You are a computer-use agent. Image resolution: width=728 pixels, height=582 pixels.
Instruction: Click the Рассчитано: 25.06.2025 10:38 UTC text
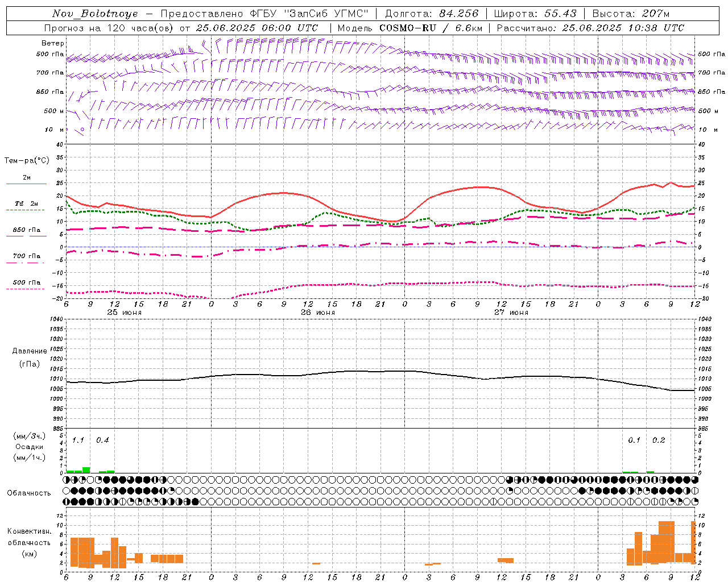coord(590,28)
